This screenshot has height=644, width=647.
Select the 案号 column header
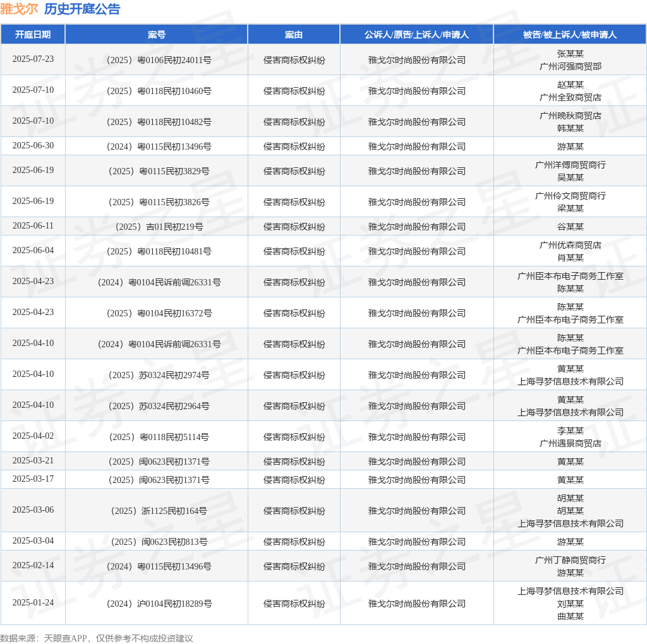coord(157,35)
